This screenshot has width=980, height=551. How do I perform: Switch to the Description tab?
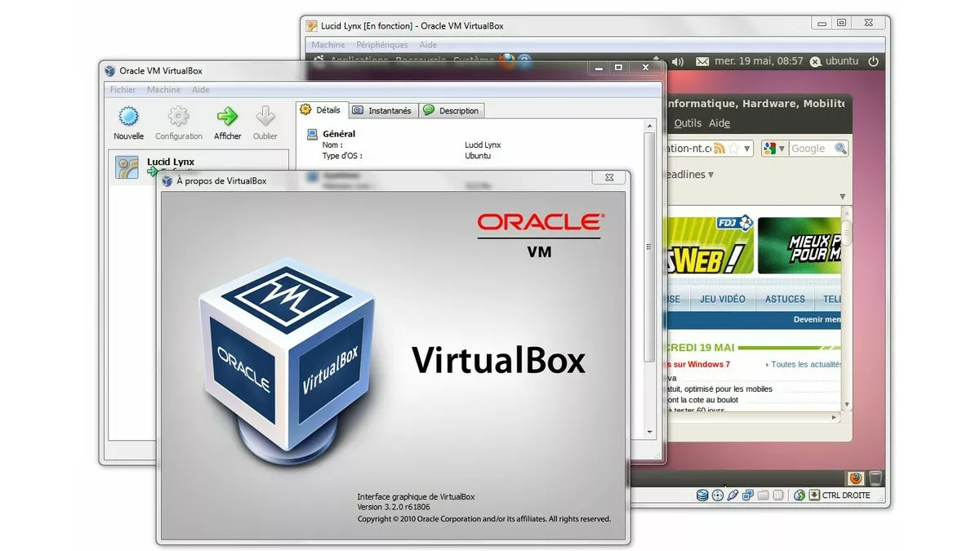click(x=452, y=110)
